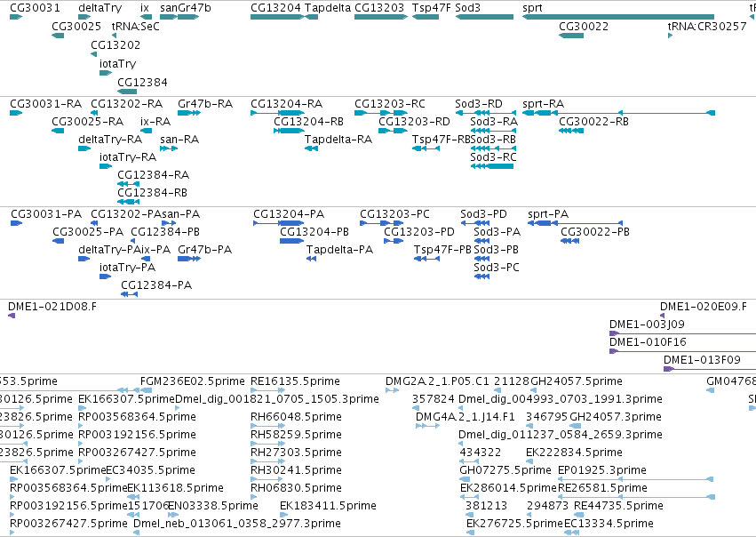Click the ix-RA transcript label
This screenshot has width=756, height=537.
click(155, 122)
